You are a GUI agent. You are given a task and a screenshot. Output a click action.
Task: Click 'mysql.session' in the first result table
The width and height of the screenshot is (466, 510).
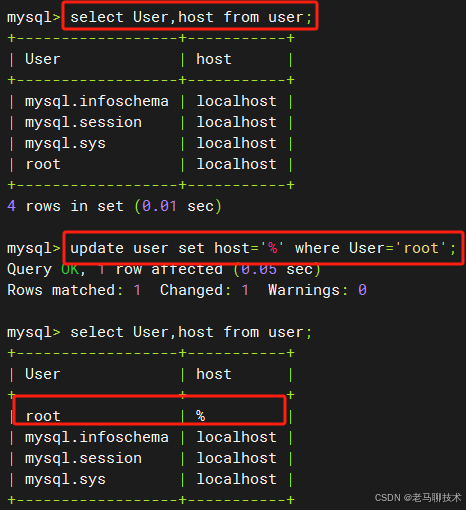tap(83, 122)
